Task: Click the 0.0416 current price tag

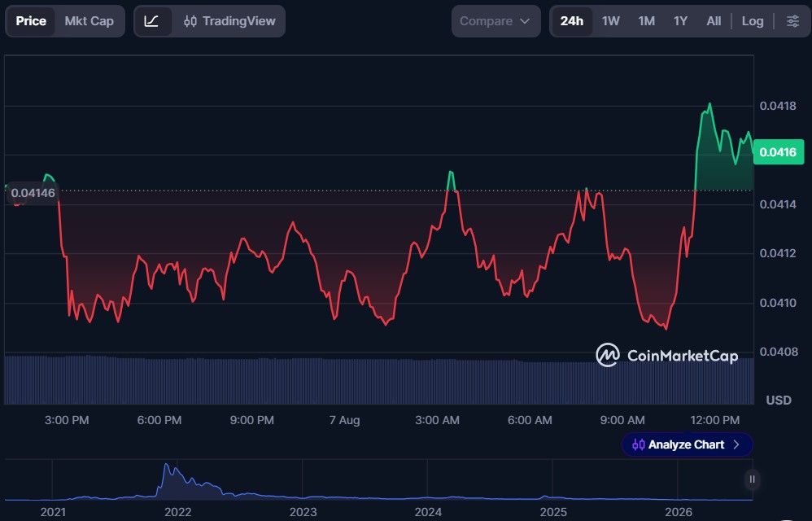Action: [779, 152]
